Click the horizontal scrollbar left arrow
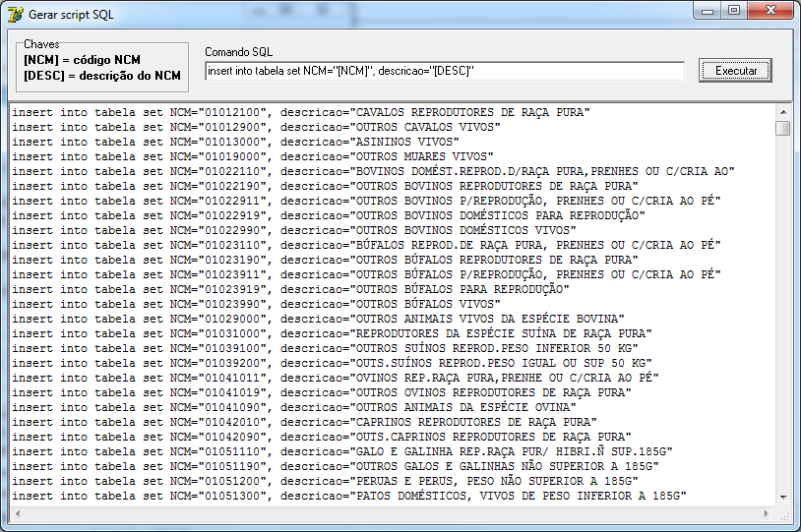This screenshot has width=801, height=532. pyautogui.click(x=18, y=513)
